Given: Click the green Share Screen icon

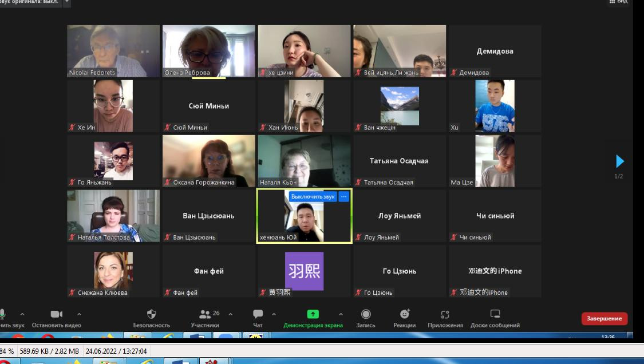Looking at the screenshot, I should tap(313, 314).
